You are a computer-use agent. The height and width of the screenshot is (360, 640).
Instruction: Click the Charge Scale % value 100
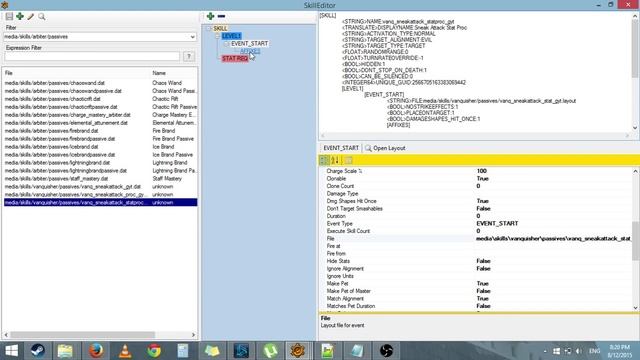click(x=481, y=171)
